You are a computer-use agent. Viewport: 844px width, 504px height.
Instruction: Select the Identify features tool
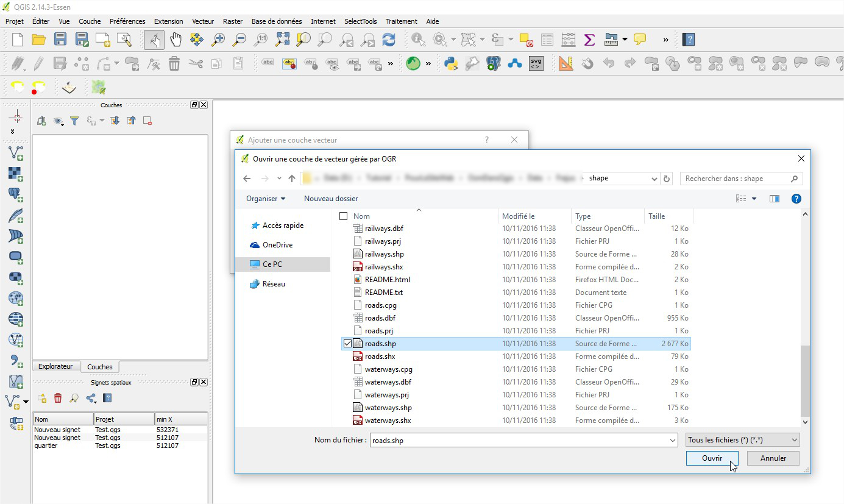[x=418, y=40]
